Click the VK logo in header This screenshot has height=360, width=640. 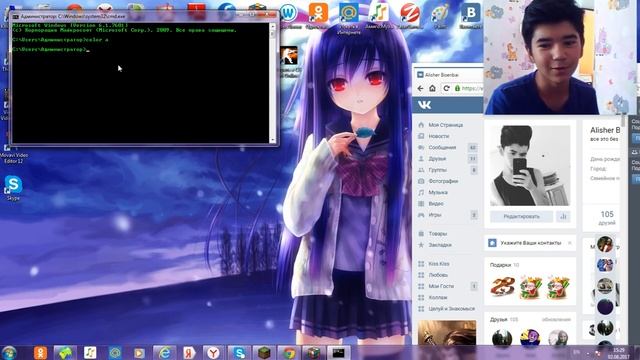pos(424,105)
